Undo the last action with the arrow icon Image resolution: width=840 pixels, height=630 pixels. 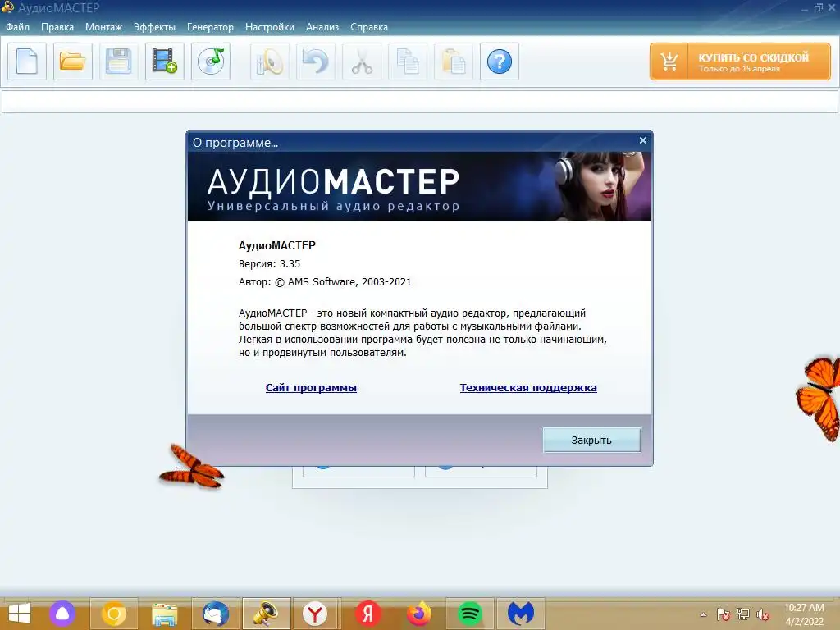316,62
